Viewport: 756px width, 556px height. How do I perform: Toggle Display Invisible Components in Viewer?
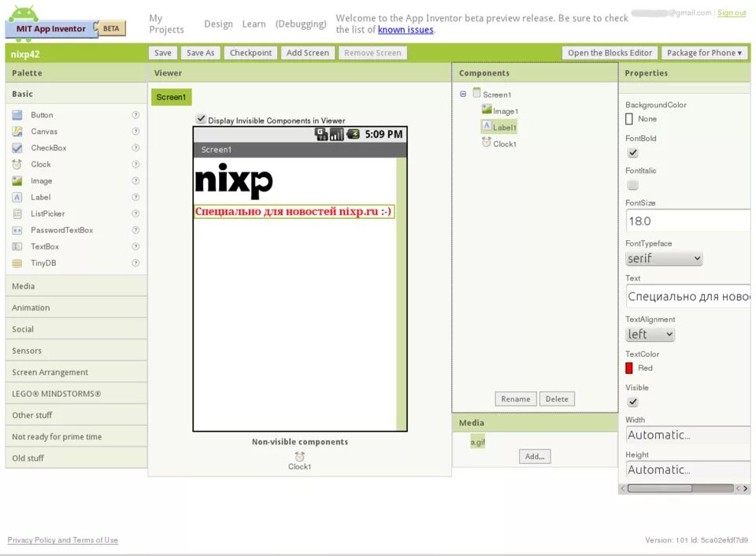pyautogui.click(x=201, y=119)
